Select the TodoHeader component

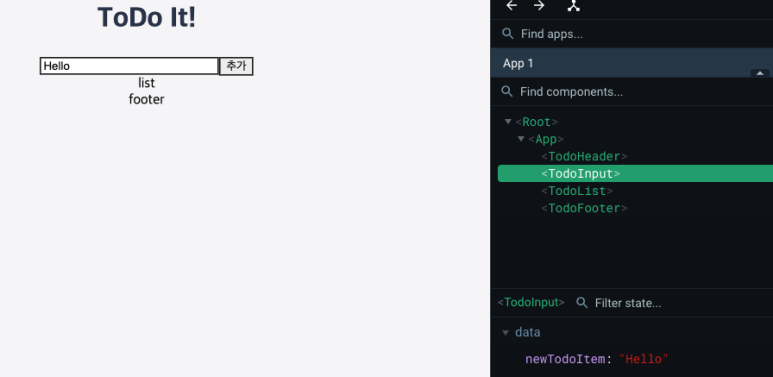584,156
